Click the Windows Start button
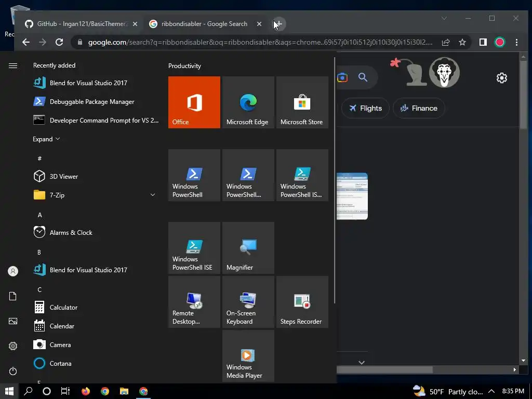 (x=9, y=391)
